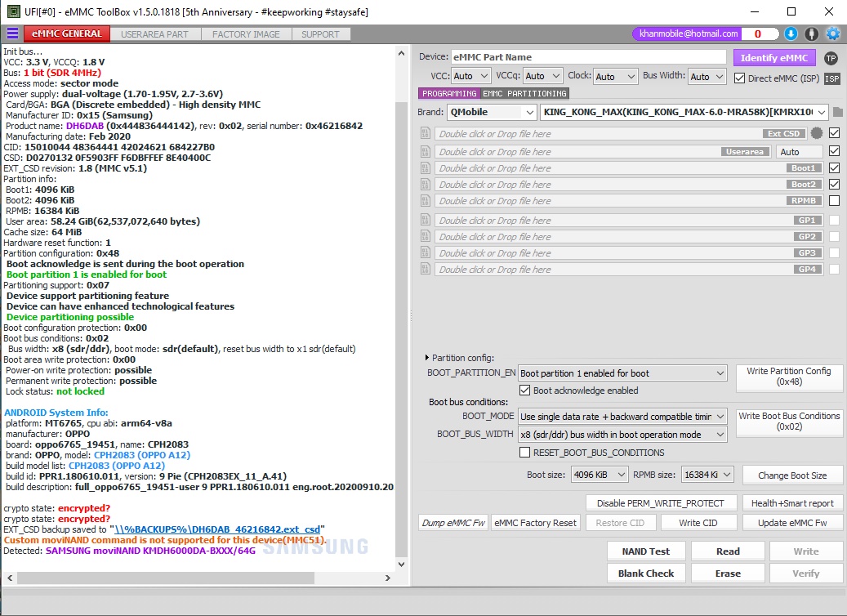Screen dimensions: 847x616
Task: Open the BOOT_MODE dropdown
Action: (622, 417)
